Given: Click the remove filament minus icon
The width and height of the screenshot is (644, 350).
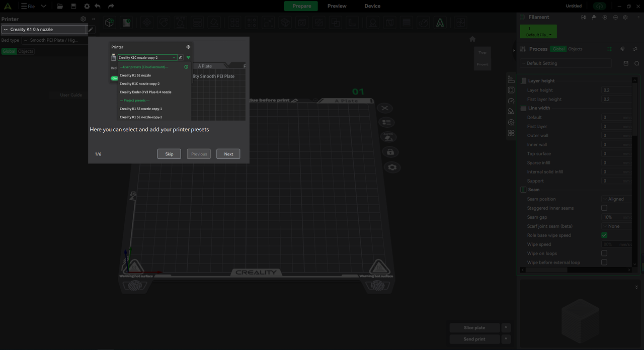Looking at the screenshot, I should 615,17.
